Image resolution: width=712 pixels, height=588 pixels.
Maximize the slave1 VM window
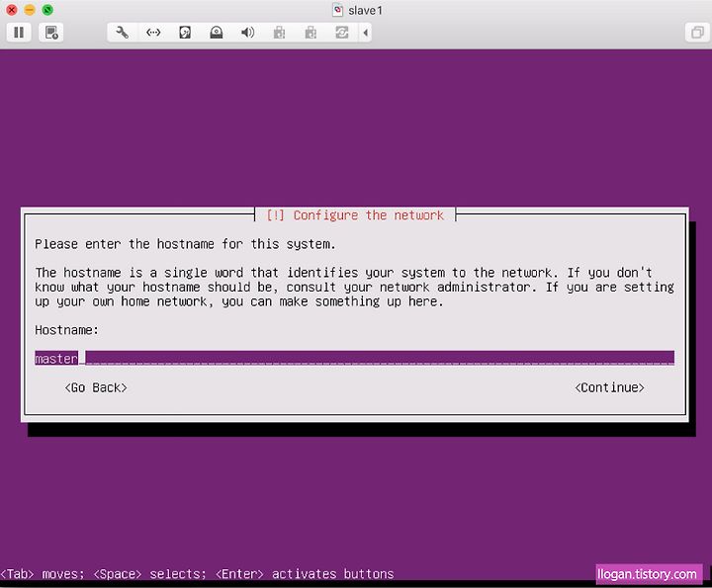[x=47, y=10]
